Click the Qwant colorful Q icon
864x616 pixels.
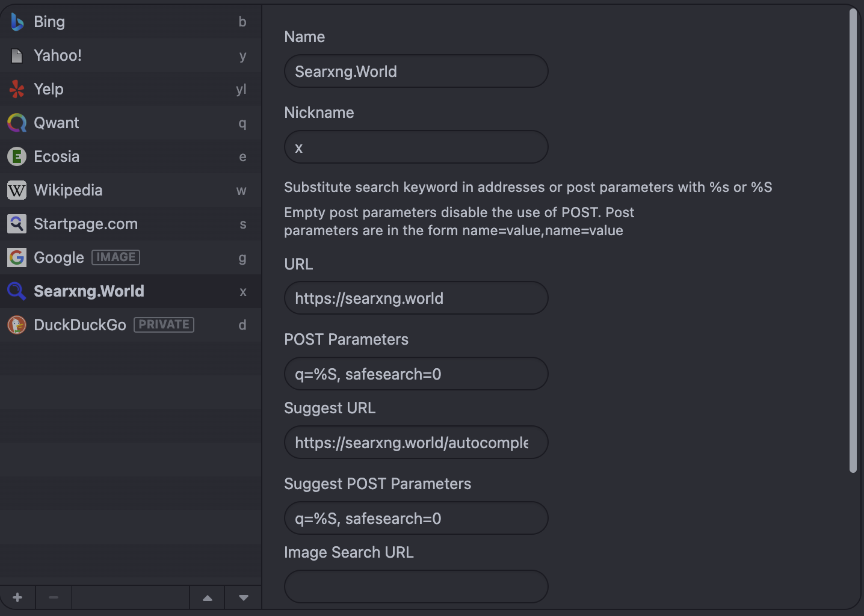click(x=17, y=123)
